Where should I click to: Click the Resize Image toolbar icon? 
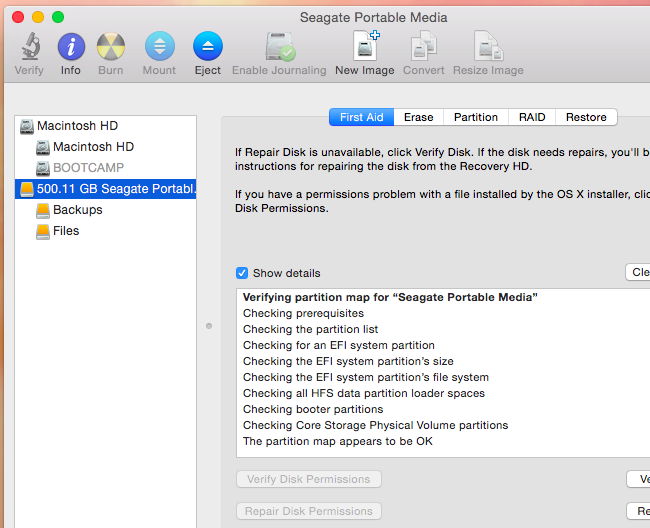(x=489, y=46)
